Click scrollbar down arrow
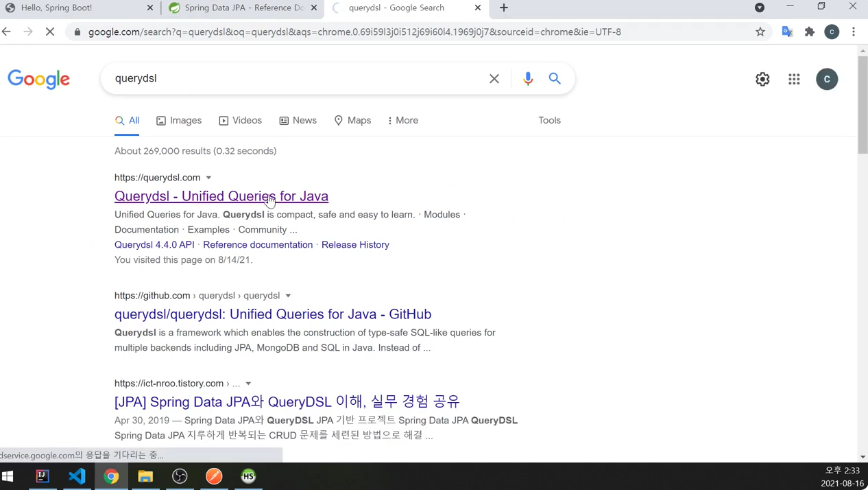Screen dimensions: 868x492 [x=863, y=457]
